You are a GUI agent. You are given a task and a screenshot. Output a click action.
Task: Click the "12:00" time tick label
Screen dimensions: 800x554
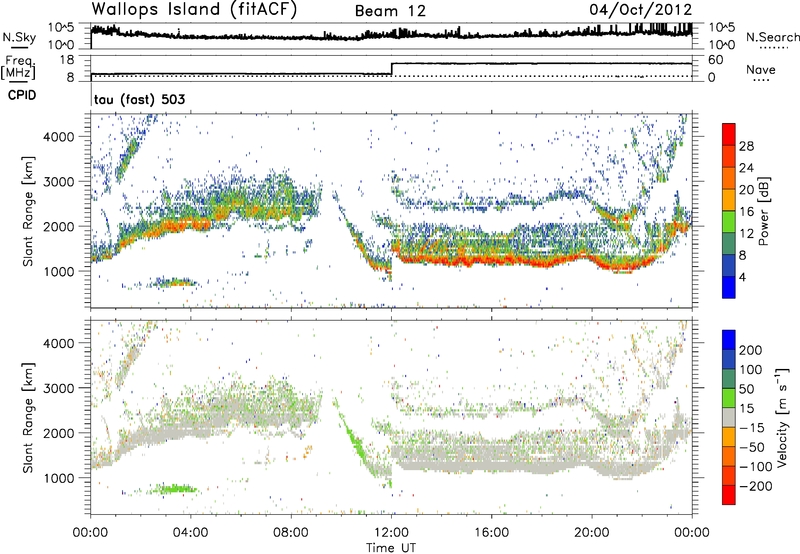[x=391, y=533]
